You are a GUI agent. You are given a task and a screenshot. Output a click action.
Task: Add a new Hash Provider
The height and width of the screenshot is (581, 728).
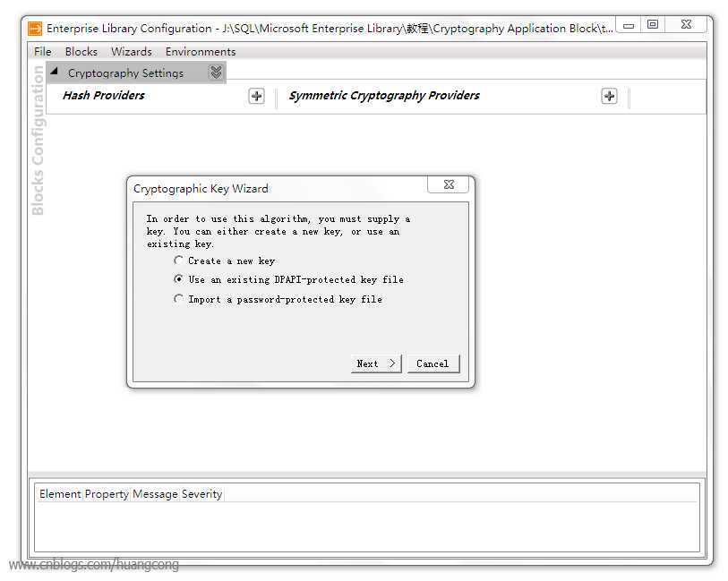(256, 96)
